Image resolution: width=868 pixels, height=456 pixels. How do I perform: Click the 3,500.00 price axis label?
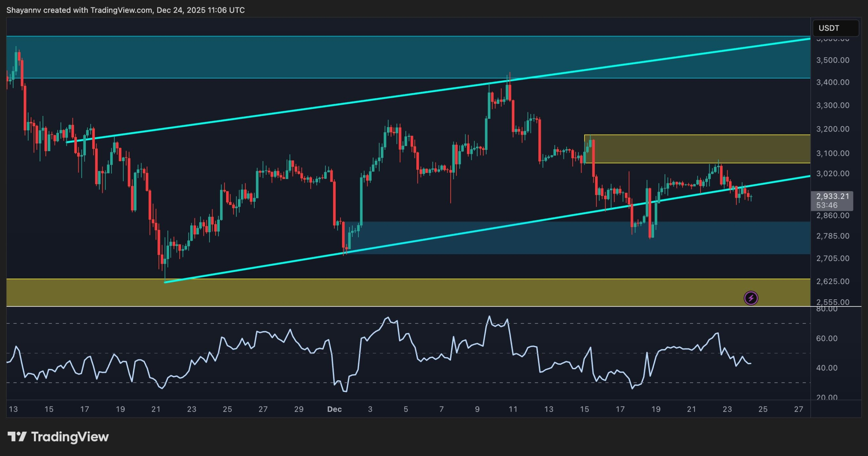click(832, 60)
